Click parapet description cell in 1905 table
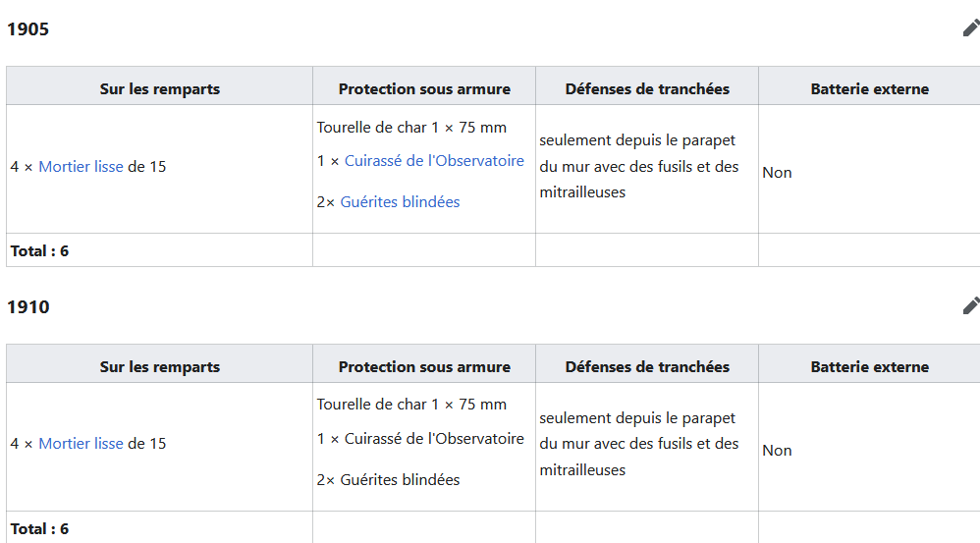Screen dimensions: 980x543 click(647, 169)
